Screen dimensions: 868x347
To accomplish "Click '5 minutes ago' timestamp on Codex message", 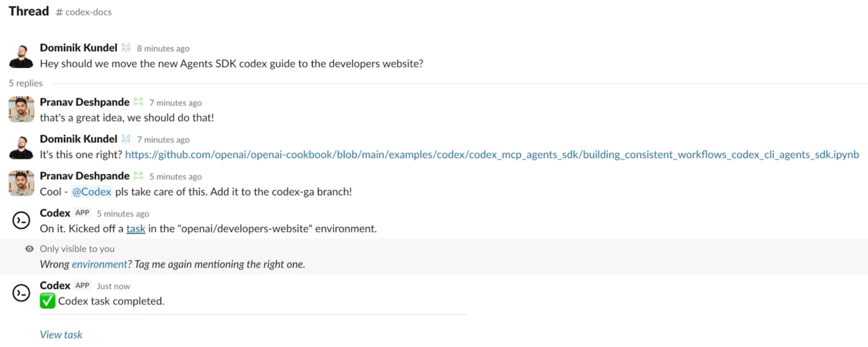I will tap(123, 214).
